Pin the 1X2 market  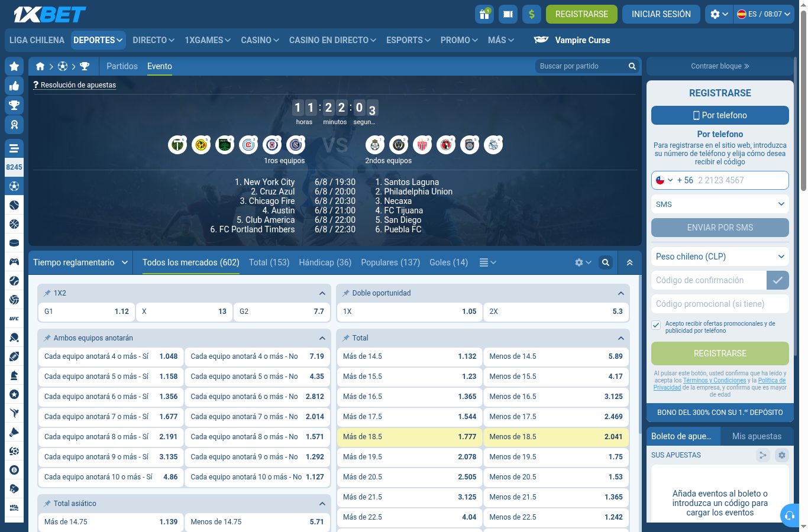click(47, 293)
